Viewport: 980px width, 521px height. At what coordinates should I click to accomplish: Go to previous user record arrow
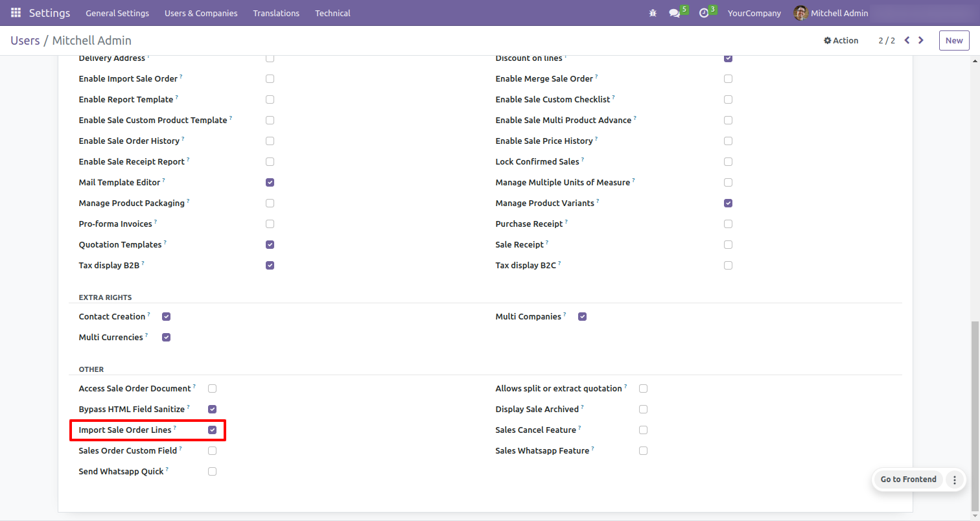pyautogui.click(x=907, y=40)
